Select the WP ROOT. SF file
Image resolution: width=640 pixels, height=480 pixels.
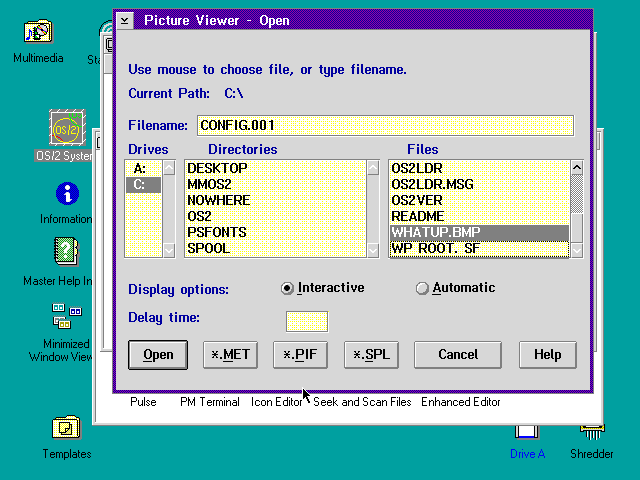479,249
